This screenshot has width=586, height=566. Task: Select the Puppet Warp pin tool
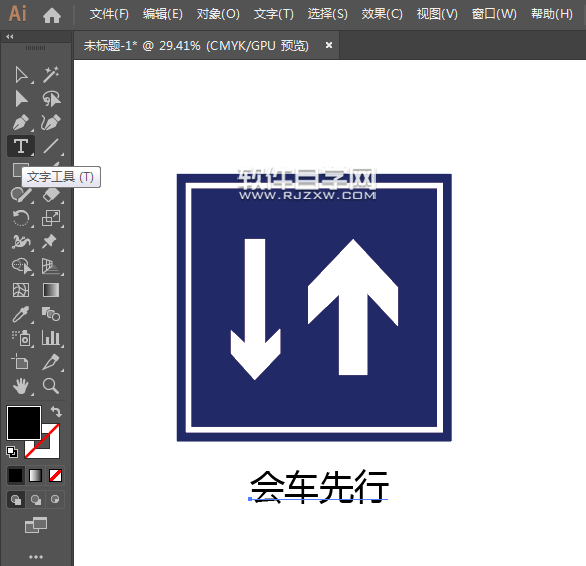click(x=50, y=242)
